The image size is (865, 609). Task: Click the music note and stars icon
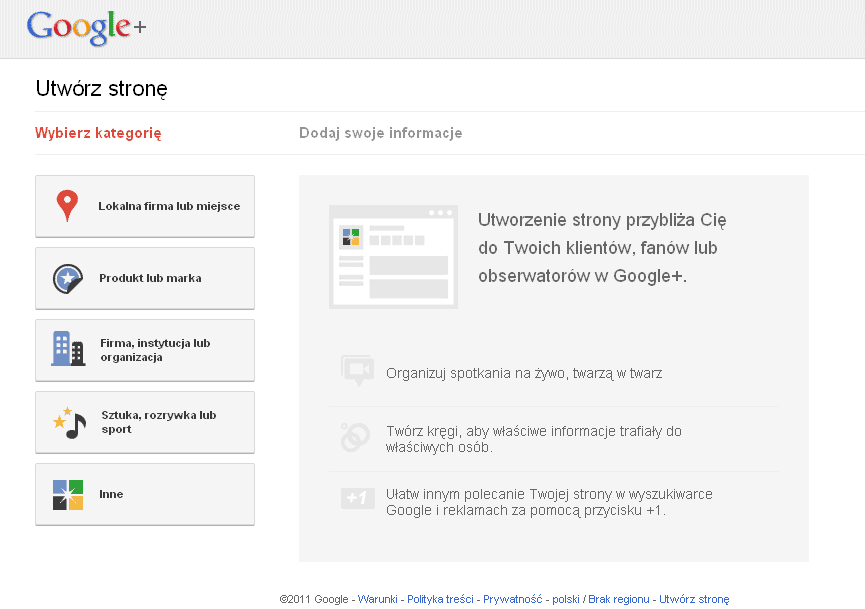pos(69,421)
